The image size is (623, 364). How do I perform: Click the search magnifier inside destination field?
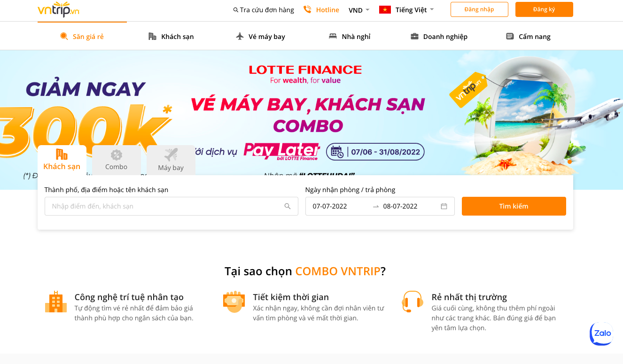pyautogui.click(x=287, y=206)
